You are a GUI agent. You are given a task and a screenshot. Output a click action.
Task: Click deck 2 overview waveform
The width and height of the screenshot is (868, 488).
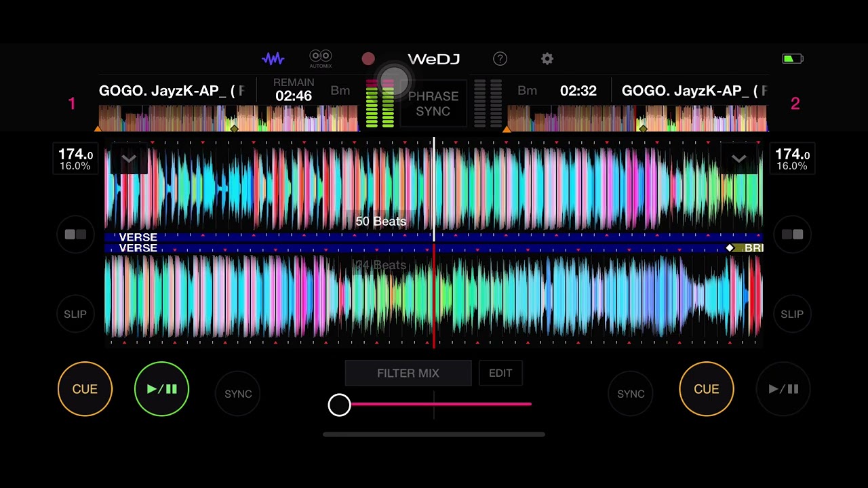click(x=637, y=118)
